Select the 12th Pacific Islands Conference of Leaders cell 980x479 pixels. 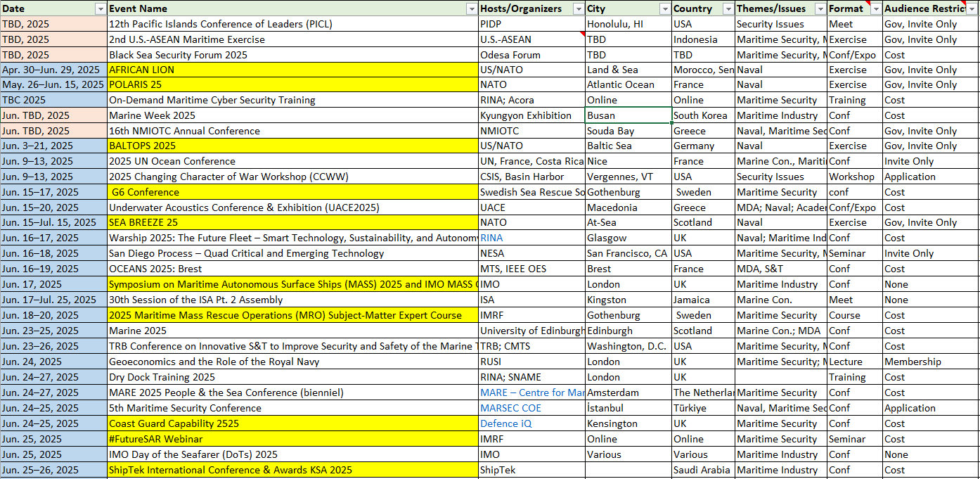[292, 24]
